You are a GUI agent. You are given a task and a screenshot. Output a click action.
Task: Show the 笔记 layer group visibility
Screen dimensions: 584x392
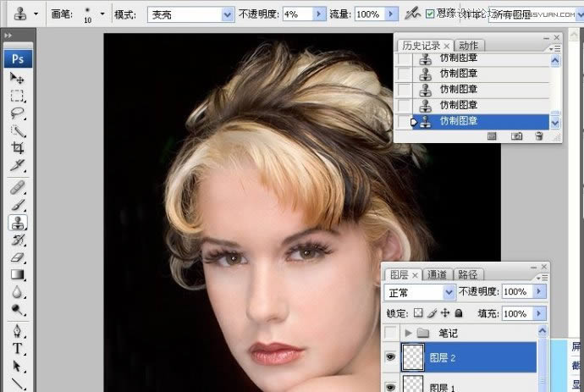pyautogui.click(x=390, y=333)
